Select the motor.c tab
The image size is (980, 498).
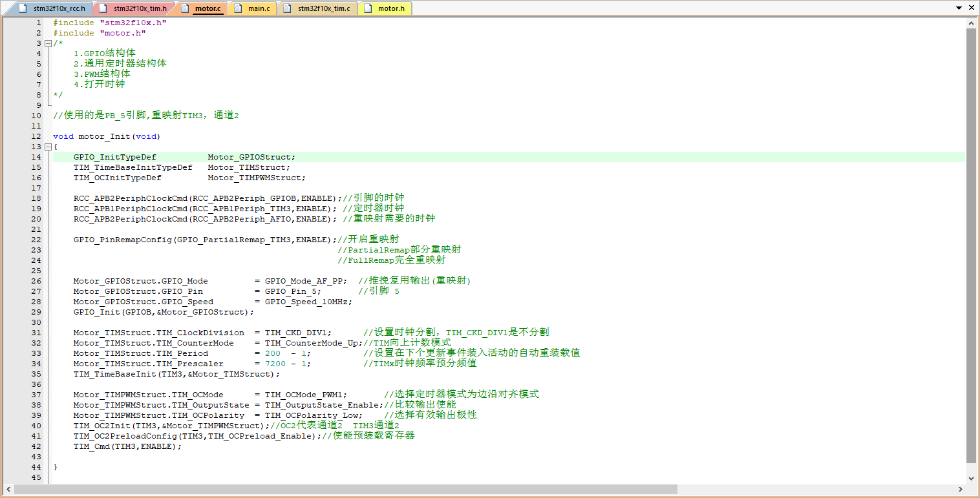pyautogui.click(x=201, y=8)
